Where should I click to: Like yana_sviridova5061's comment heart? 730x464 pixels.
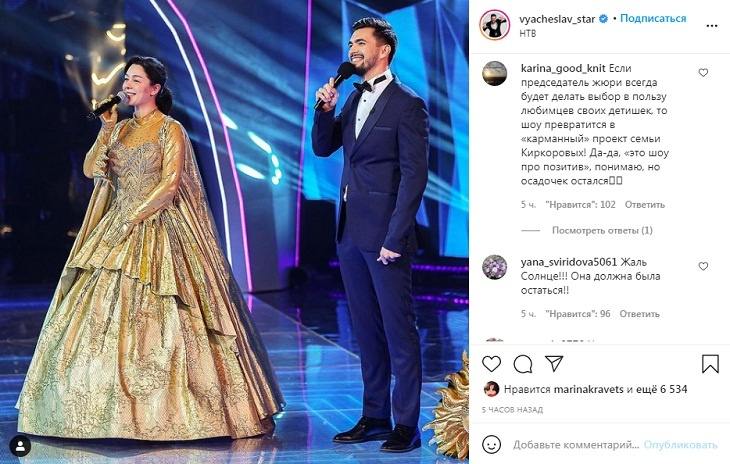[703, 266]
